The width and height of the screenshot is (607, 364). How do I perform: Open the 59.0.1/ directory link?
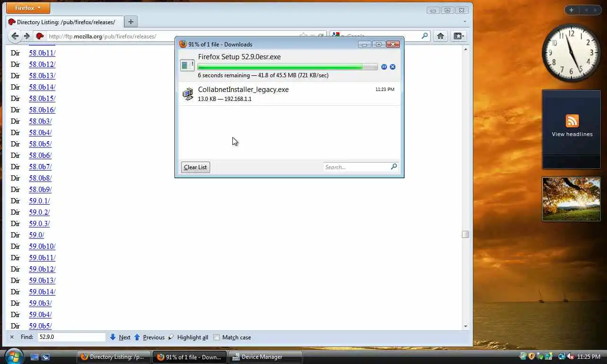tap(39, 201)
